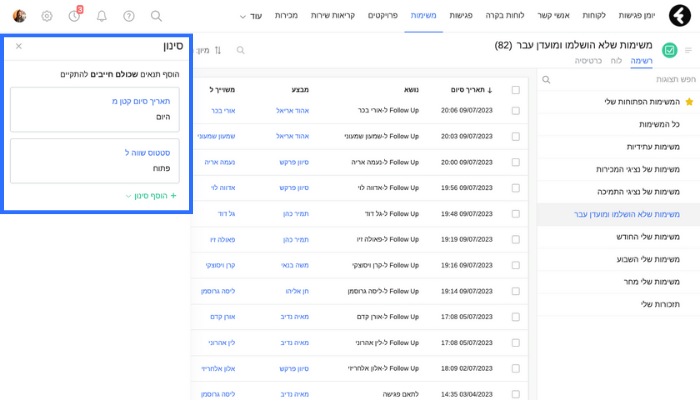Open the פרויקטים navigation tab
Screen dimensions: 700x400
pyautogui.click(x=383, y=15)
